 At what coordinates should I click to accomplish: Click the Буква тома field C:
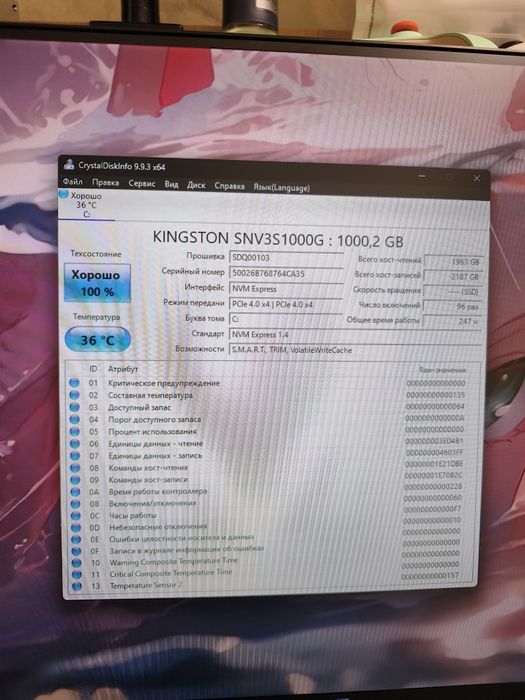[x=286, y=319]
